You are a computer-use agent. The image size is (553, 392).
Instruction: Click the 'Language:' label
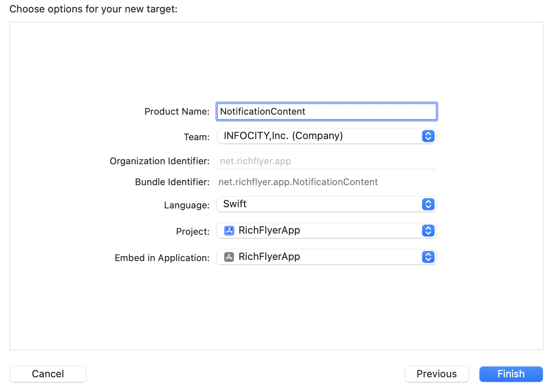tap(187, 205)
